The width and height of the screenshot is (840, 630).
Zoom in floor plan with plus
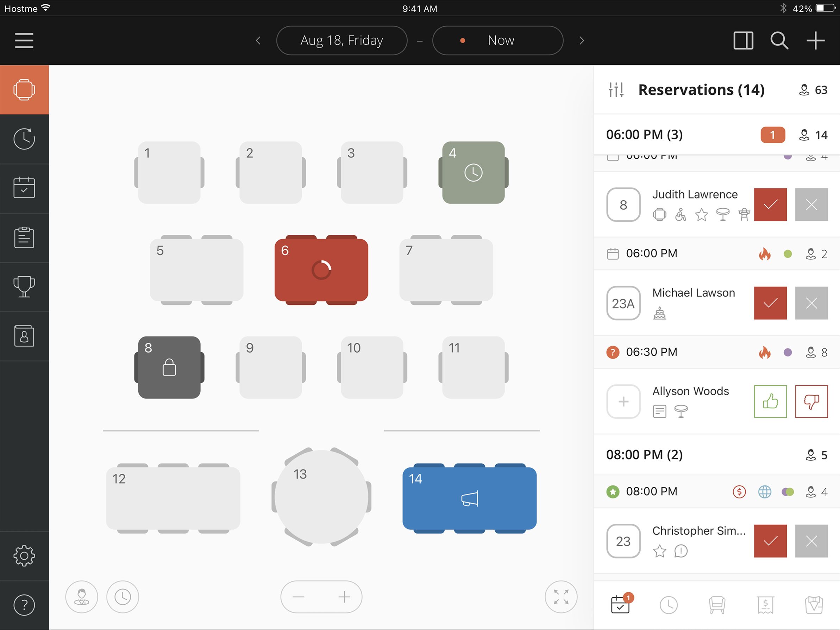tap(344, 597)
